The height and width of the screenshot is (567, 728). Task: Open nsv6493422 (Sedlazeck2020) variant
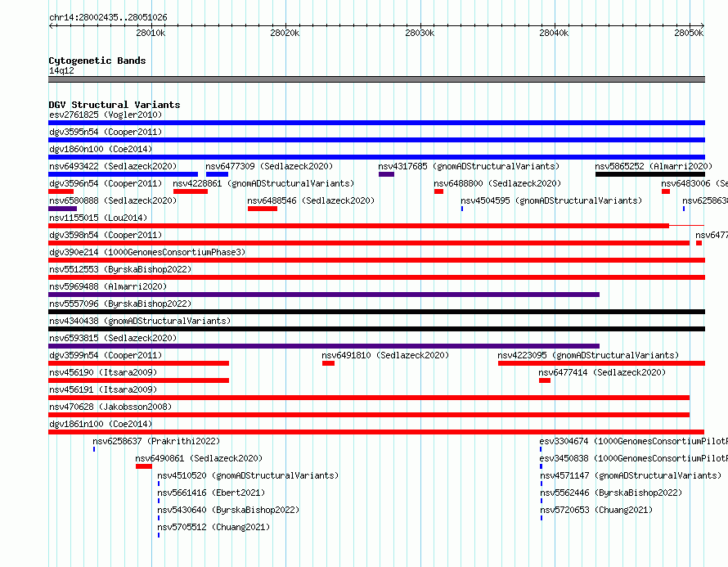pyautogui.click(x=113, y=166)
